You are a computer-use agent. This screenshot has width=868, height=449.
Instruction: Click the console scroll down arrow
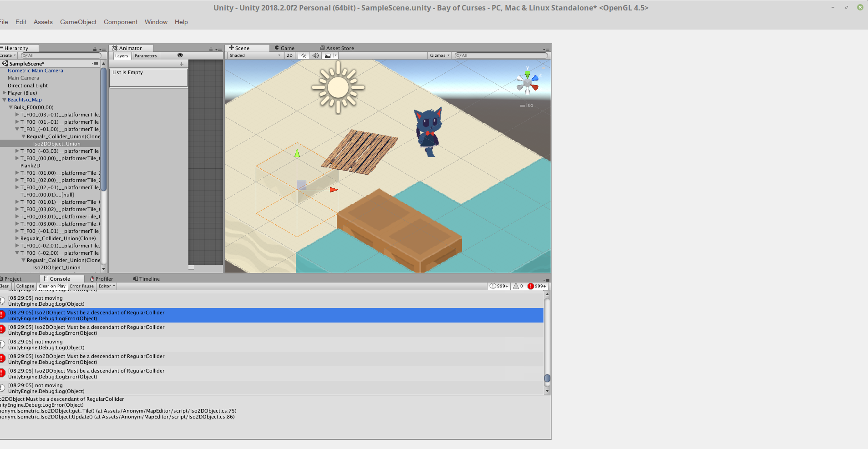pos(548,391)
